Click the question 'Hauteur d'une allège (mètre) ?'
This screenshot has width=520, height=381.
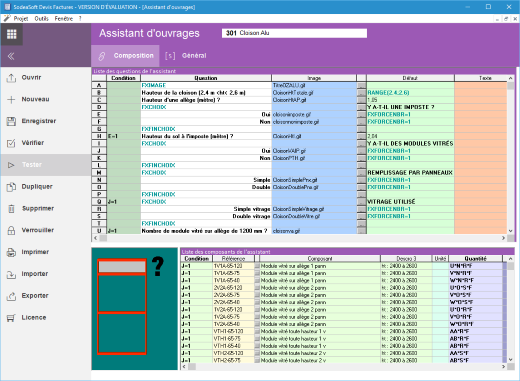pyautogui.click(x=206, y=100)
